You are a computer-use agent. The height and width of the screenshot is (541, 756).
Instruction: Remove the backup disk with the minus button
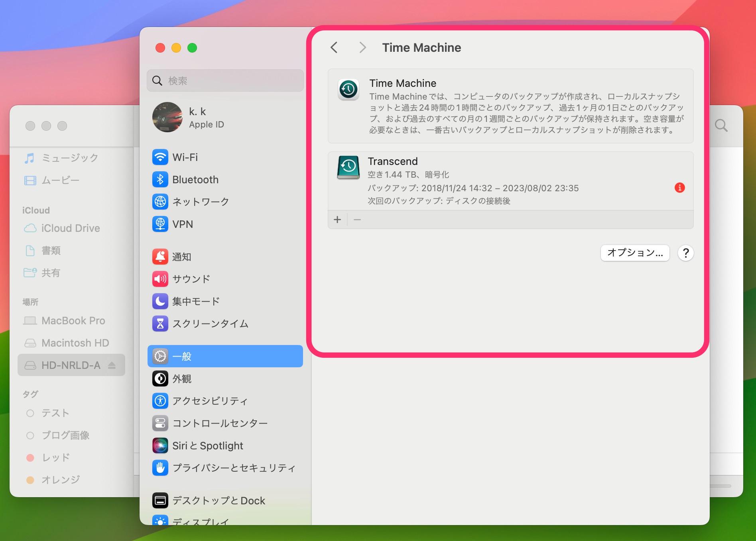coord(357,220)
